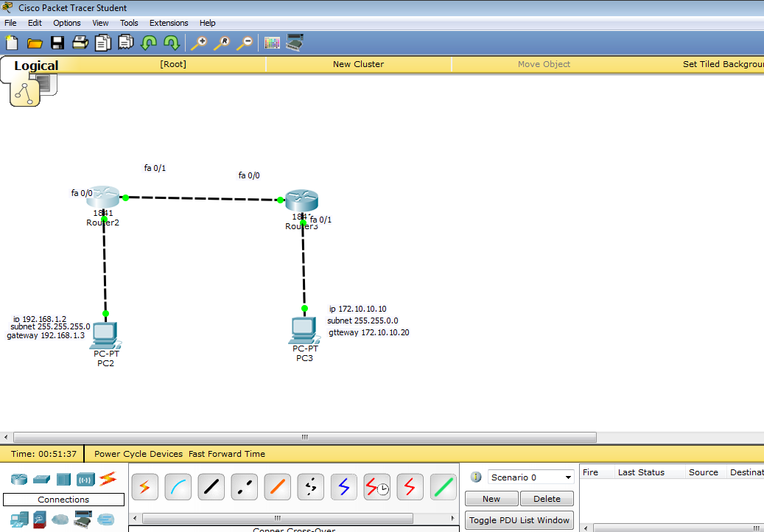This screenshot has height=532, width=764.
Task: Click Power Cycle Devices
Action: point(139,454)
